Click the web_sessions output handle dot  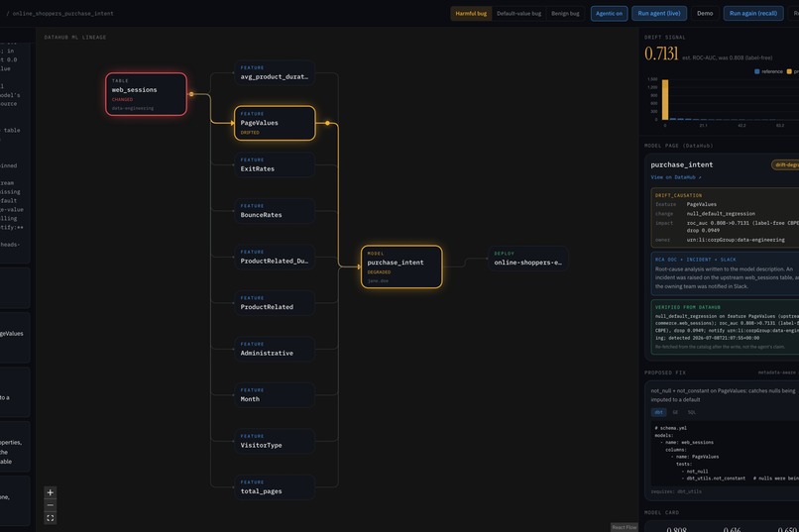point(191,94)
